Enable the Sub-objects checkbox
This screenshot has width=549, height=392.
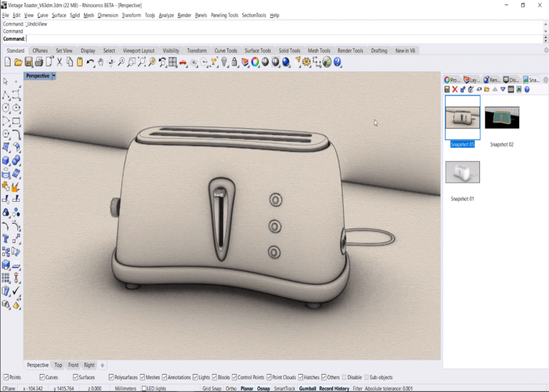pos(367,377)
